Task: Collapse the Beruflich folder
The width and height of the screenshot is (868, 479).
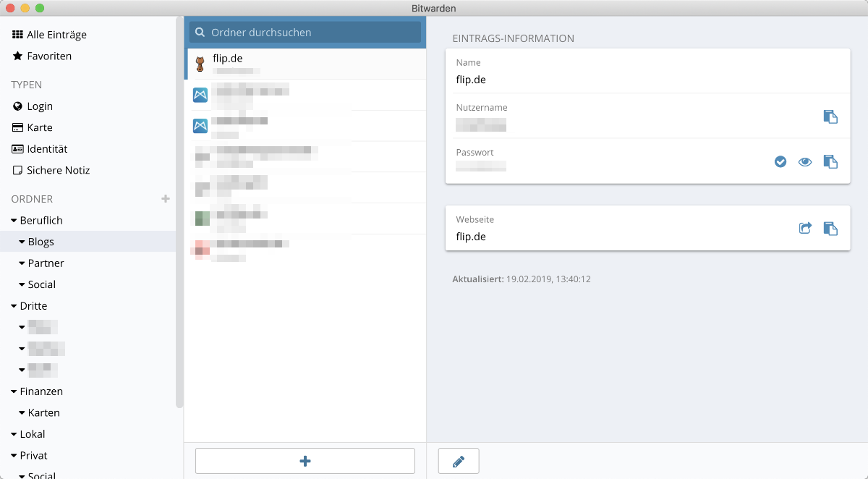Action: [14, 221]
